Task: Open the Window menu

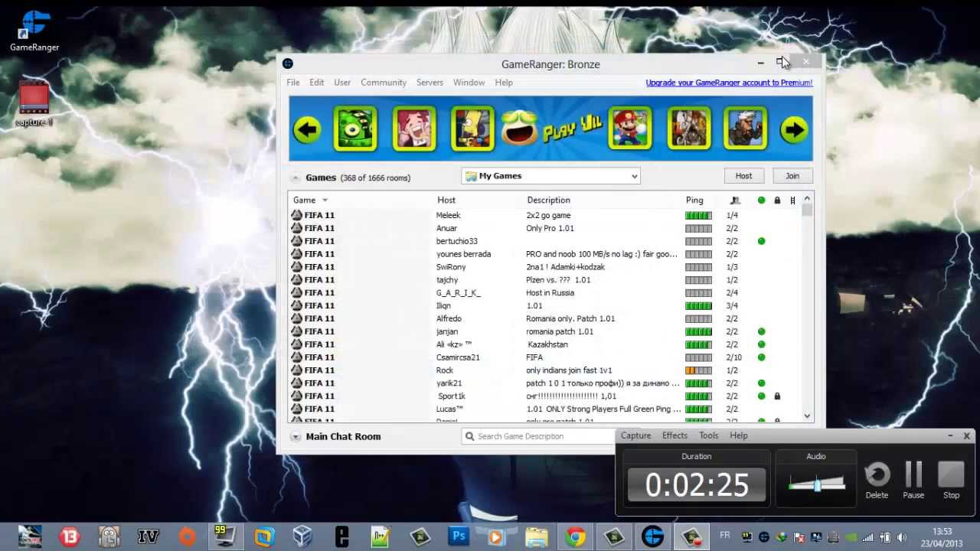Action: pos(469,83)
